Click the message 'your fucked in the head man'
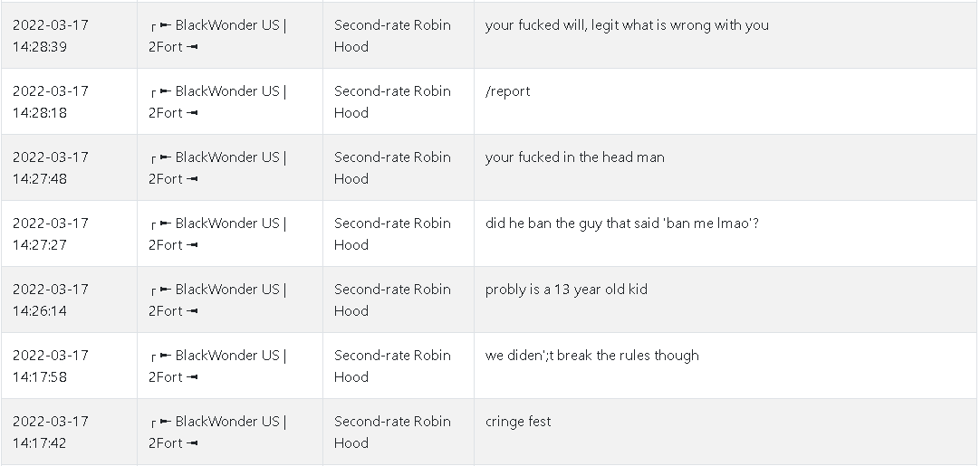The height and width of the screenshot is (466, 980). click(575, 157)
